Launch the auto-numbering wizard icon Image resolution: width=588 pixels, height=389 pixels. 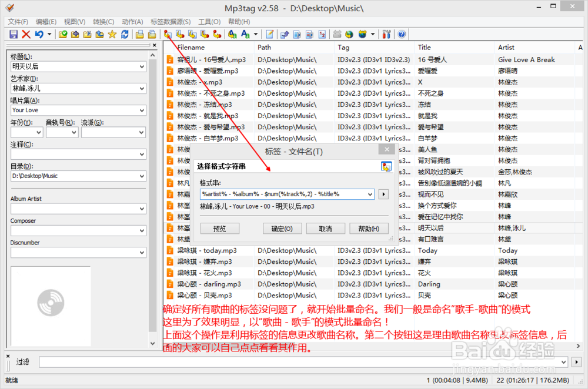(x=322, y=35)
